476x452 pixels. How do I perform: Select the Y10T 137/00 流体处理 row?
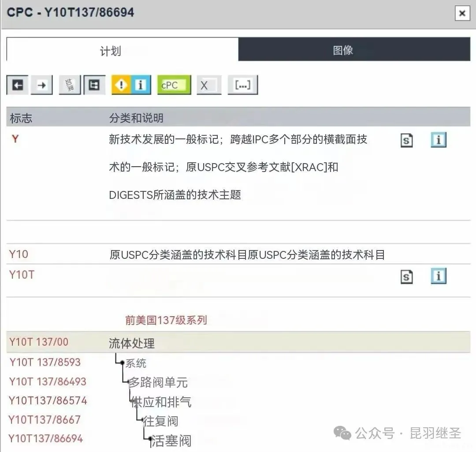click(131, 343)
